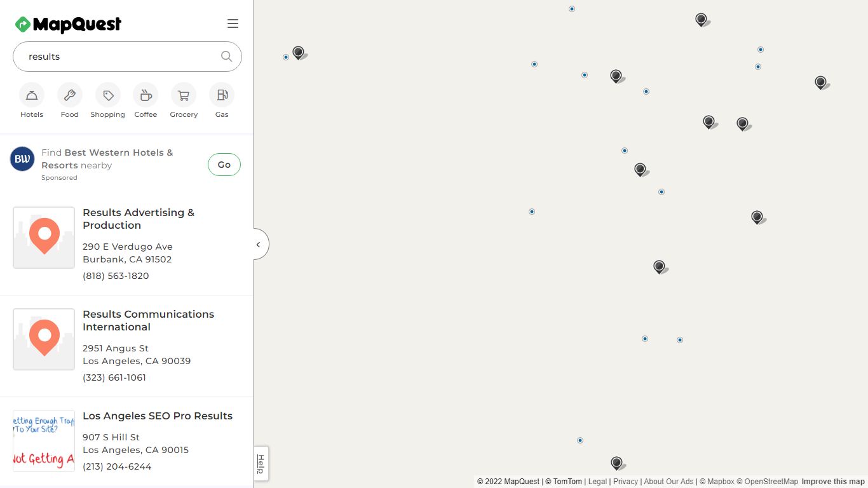868x488 pixels.
Task: Select the Hotels category icon
Action: click(32, 95)
